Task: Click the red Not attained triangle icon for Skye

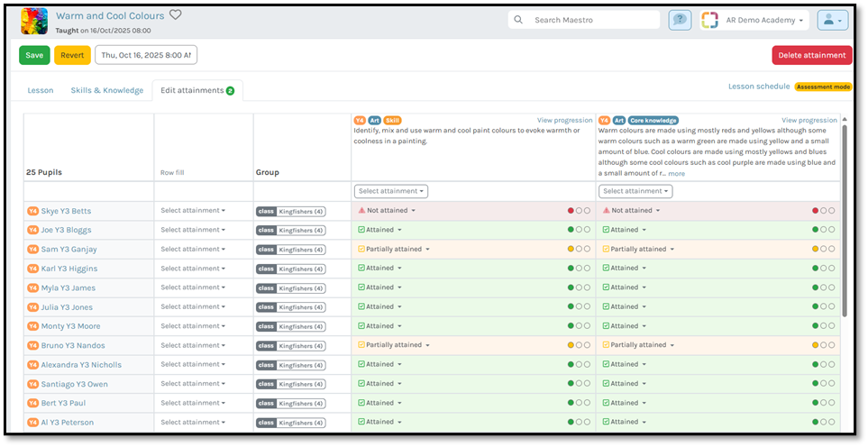Action: click(x=361, y=210)
